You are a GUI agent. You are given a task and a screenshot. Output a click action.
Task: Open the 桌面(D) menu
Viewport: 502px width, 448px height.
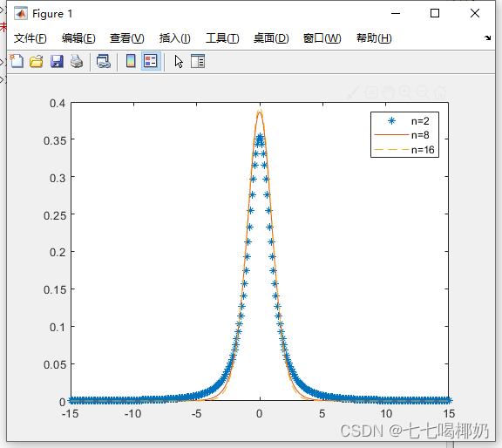[x=271, y=38]
